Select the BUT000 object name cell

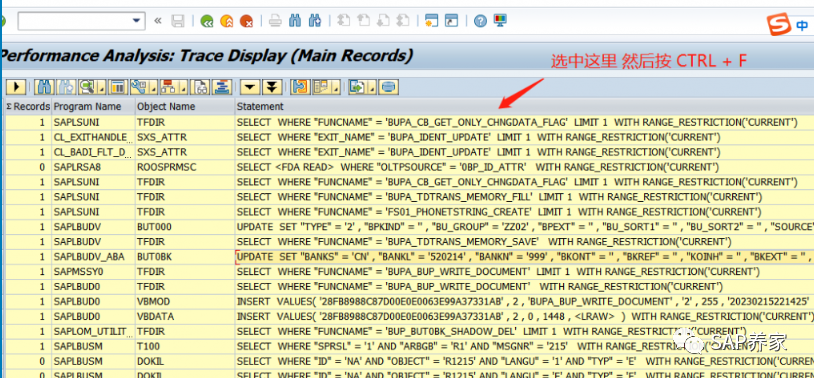[185, 227]
